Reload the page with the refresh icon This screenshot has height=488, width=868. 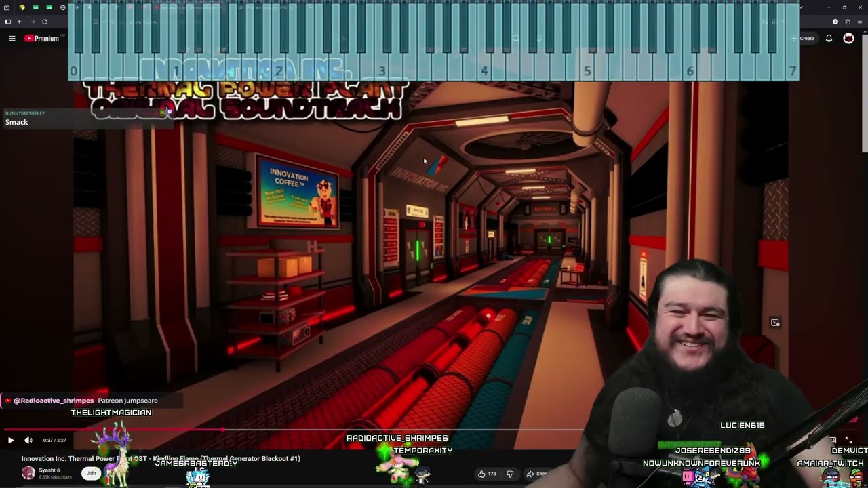click(45, 22)
